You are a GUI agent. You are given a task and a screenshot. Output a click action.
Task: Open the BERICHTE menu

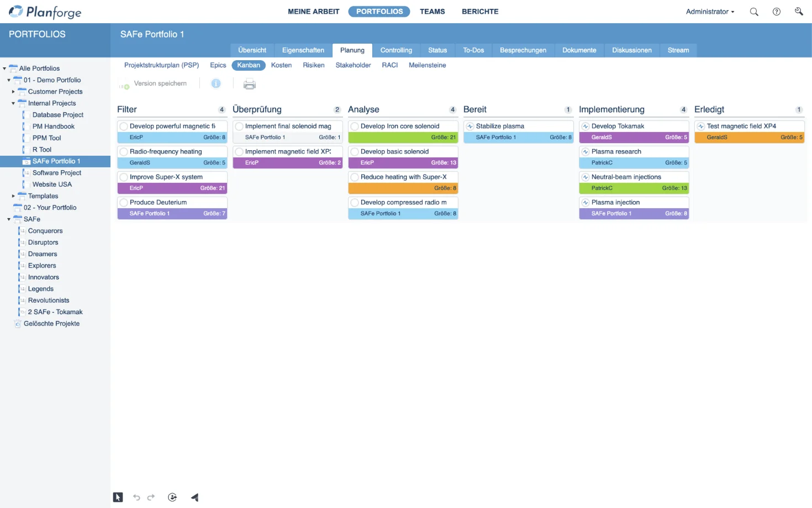[480, 12]
